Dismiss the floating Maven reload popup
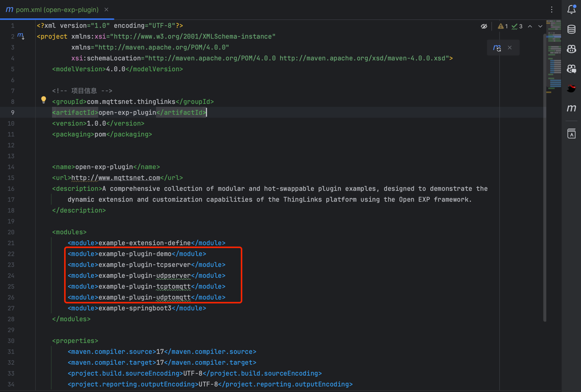The height and width of the screenshot is (392, 581). (510, 47)
